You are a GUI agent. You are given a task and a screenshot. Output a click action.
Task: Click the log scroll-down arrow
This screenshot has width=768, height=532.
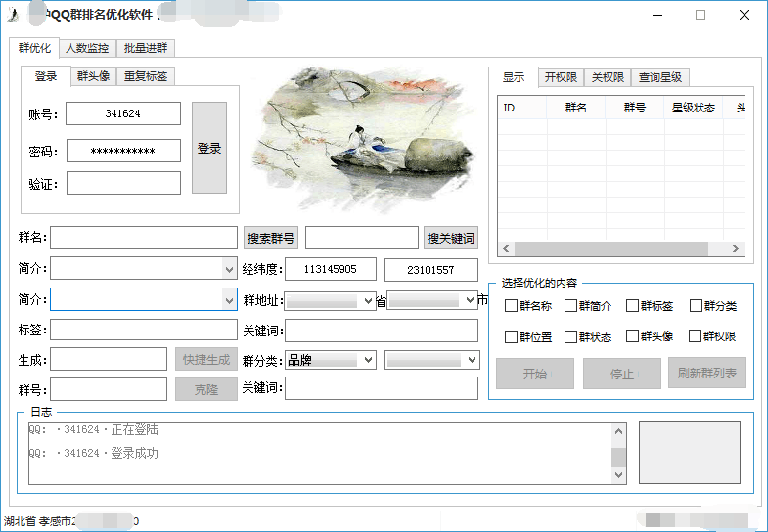[x=618, y=475]
